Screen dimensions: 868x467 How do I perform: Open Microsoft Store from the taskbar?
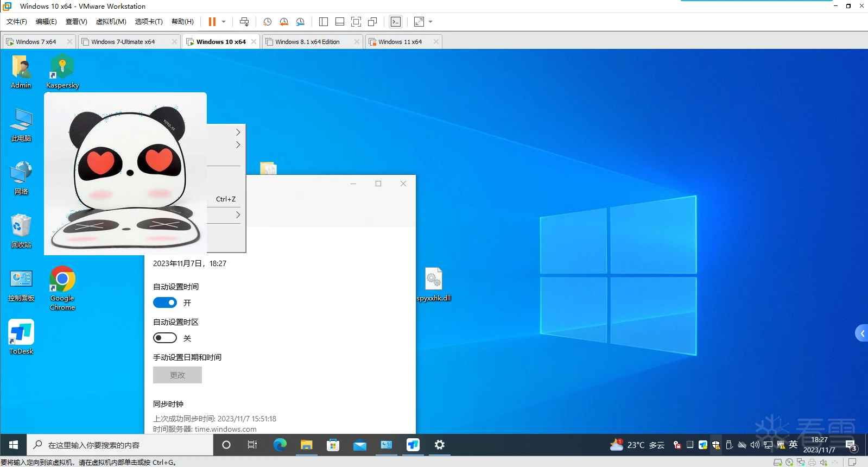click(x=333, y=445)
